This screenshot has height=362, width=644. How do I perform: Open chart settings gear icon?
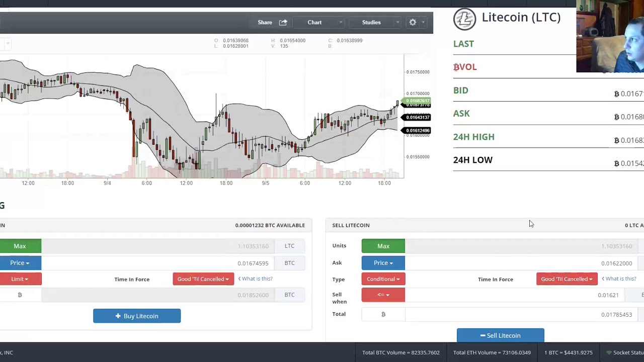[413, 22]
